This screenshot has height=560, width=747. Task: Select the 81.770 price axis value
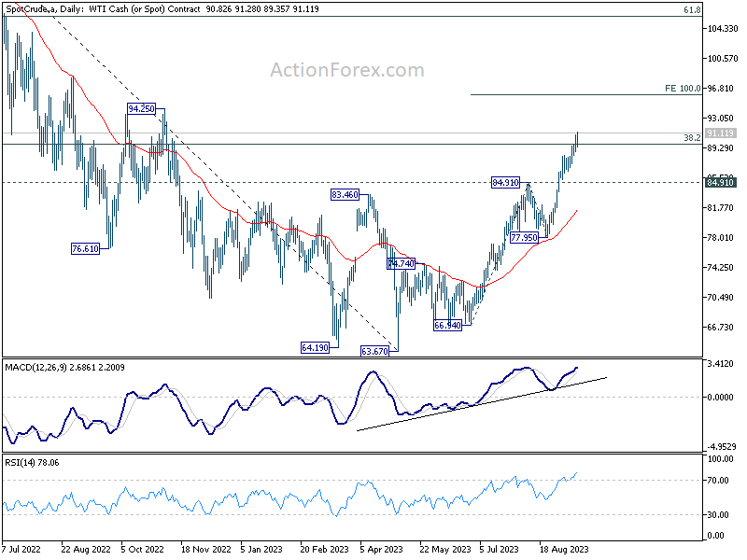(722, 207)
